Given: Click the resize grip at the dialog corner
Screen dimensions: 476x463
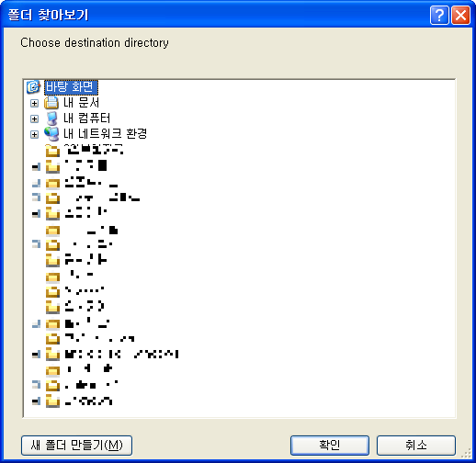Looking at the screenshot, I should pos(467,454).
